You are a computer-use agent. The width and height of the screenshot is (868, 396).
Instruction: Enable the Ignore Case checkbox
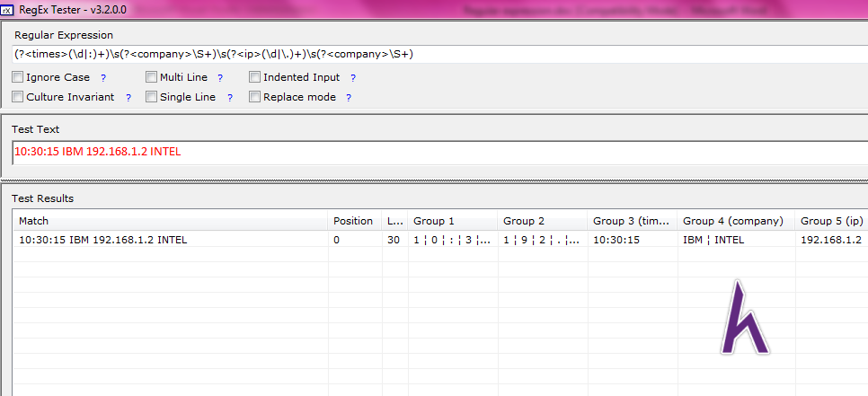pyautogui.click(x=18, y=77)
